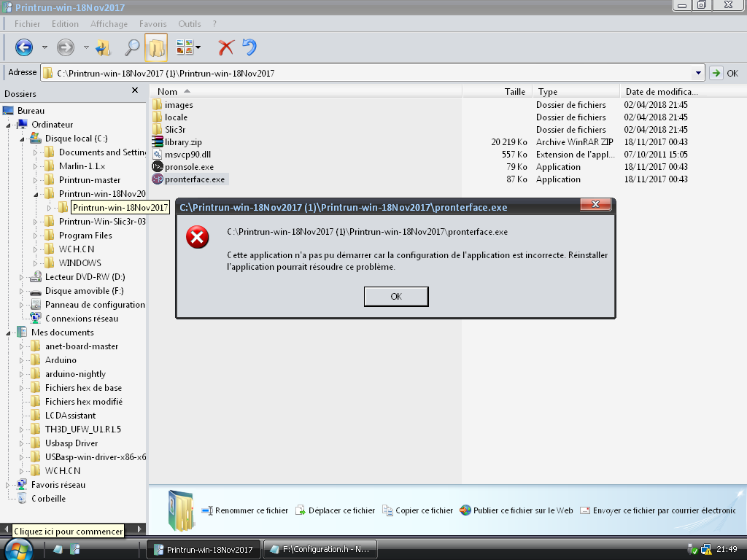The image size is (747, 560).
Task: Open the Affichage menu
Action: click(109, 24)
